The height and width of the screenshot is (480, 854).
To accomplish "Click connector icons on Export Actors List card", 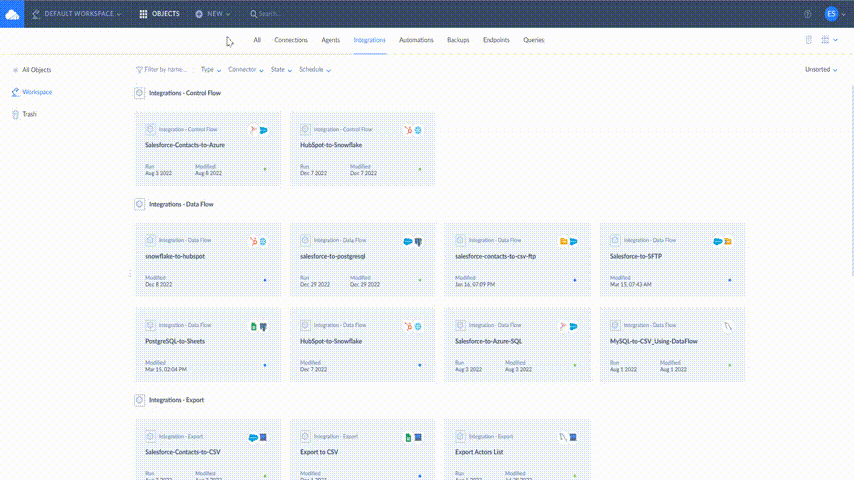I will click(568, 438).
